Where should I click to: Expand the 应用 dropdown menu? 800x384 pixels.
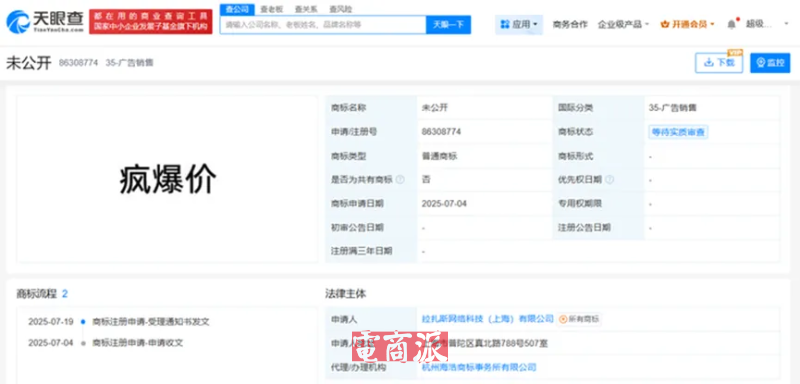point(519,24)
